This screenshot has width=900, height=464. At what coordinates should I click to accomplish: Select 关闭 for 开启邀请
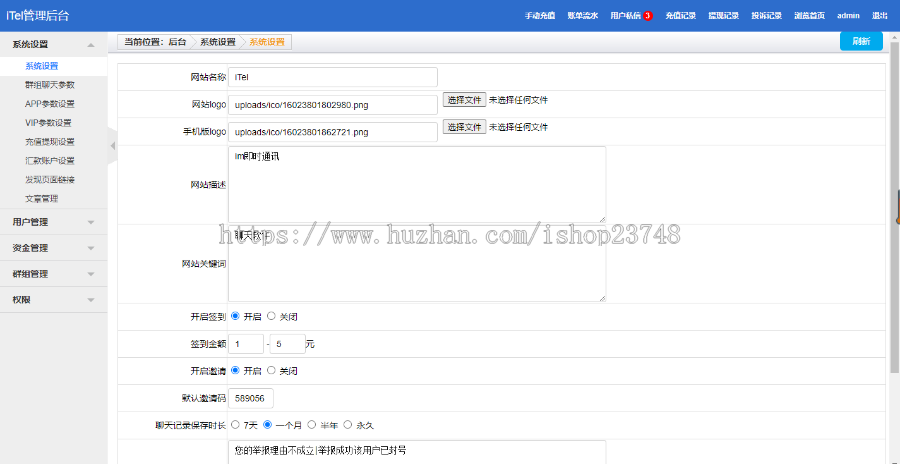(271, 370)
